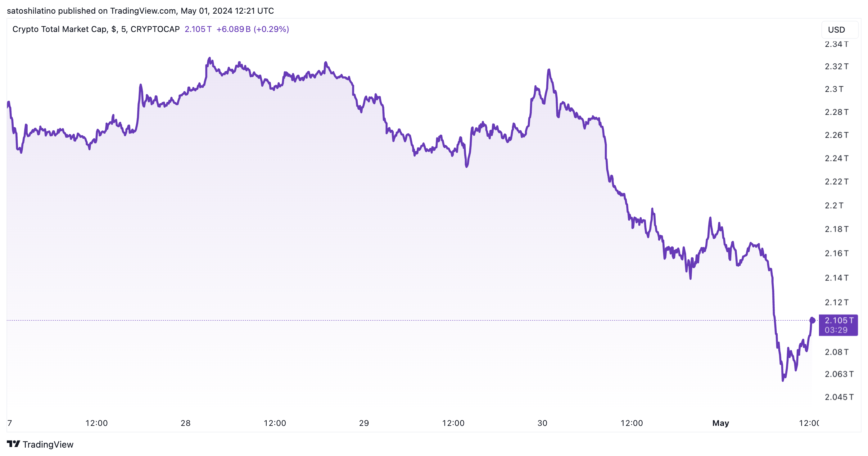Image resolution: width=868 pixels, height=456 pixels.
Task: Click the satoshilatino published header text
Action: pyautogui.click(x=140, y=11)
